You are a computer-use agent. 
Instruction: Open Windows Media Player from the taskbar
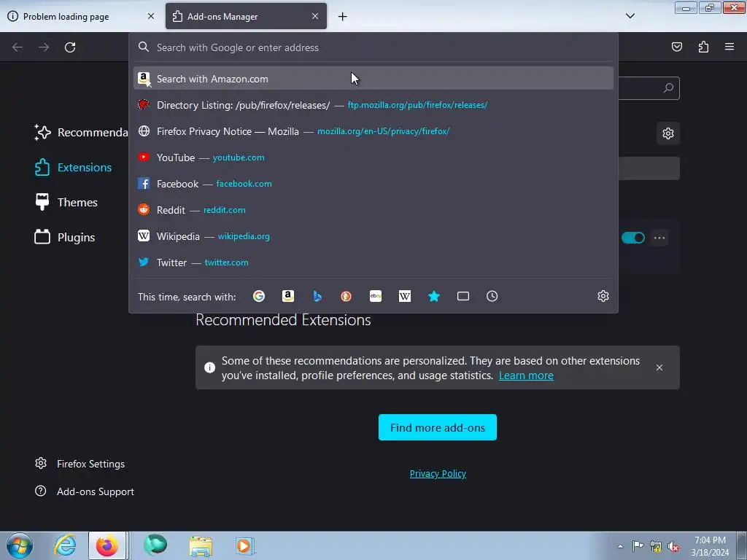pos(245,545)
